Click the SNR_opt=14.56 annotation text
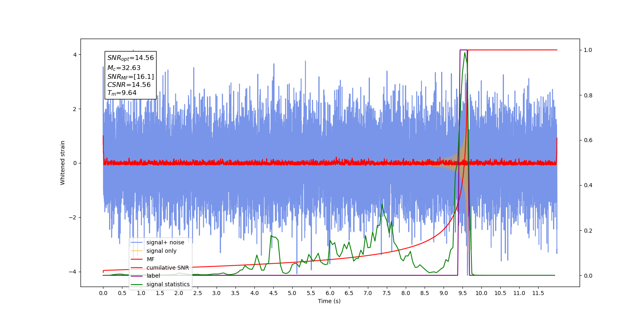 click(130, 58)
